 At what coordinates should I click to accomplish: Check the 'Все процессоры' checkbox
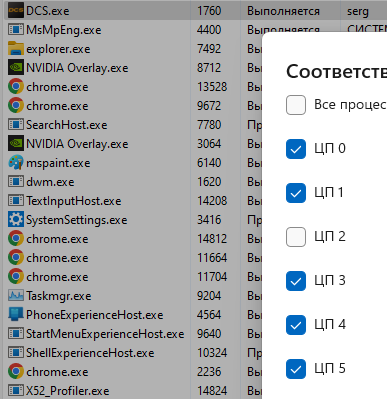point(296,105)
